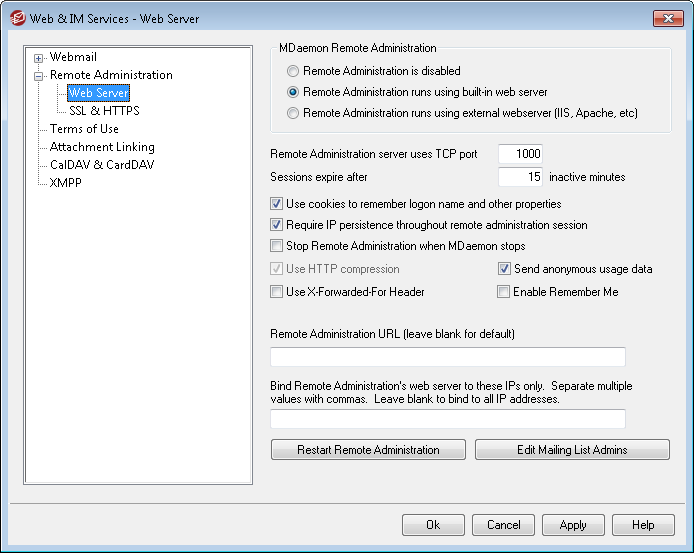Click the Apply button
This screenshot has width=694, height=553.
tap(573, 525)
